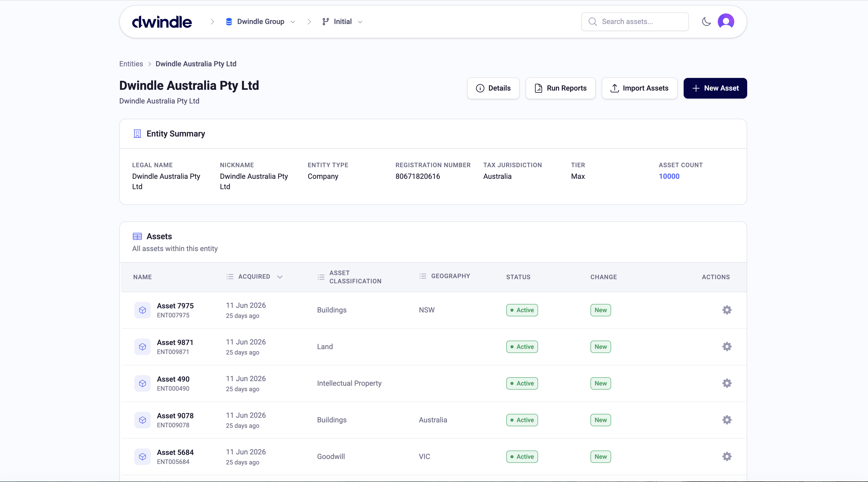This screenshot has width=868, height=482.
Task: Click the database icon beside Dwindle Group
Action: [229, 22]
